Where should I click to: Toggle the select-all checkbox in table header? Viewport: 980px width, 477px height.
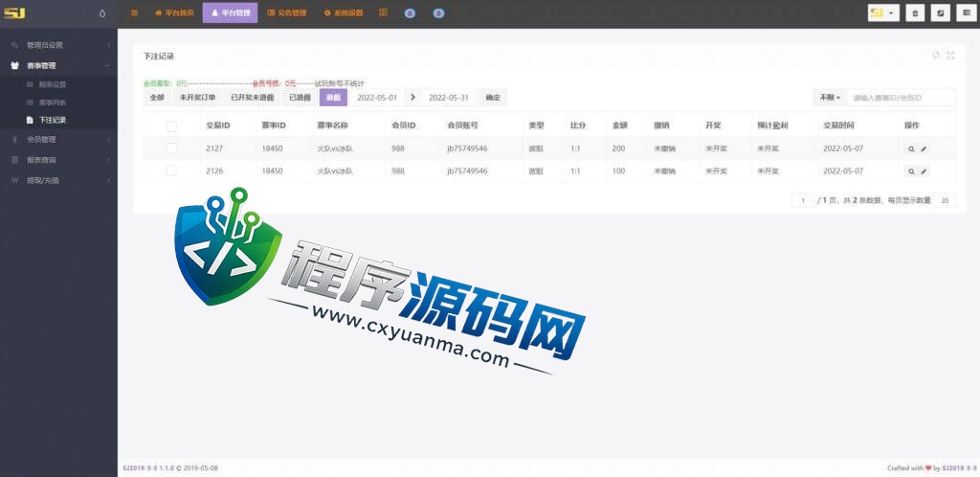click(171, 126)
